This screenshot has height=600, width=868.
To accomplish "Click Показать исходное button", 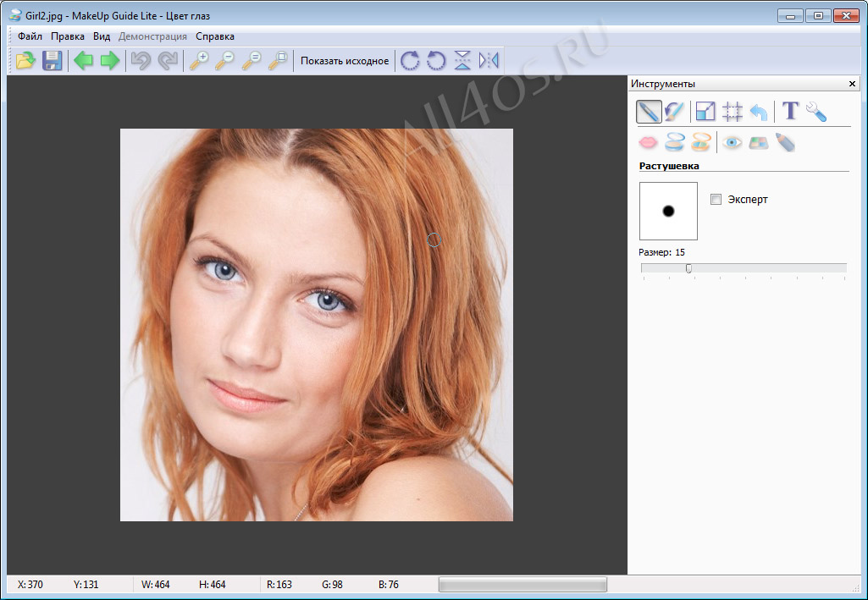I will (345, 60).
